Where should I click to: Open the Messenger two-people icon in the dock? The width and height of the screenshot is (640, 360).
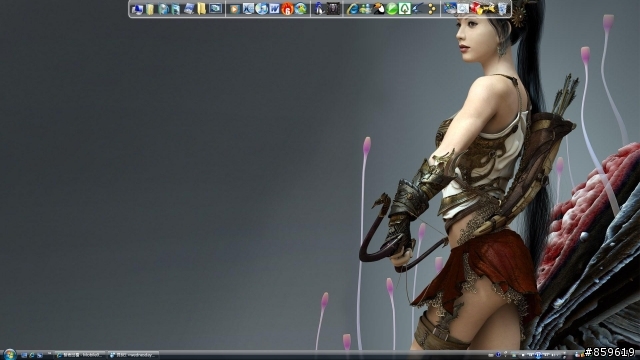tap(365, 9)
